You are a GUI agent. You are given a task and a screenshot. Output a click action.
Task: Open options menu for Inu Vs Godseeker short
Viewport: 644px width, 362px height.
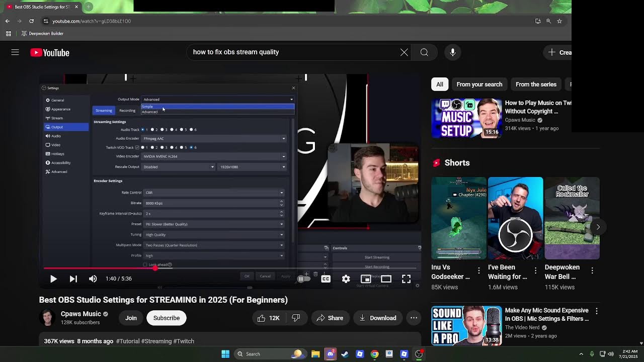click(479, 271)
